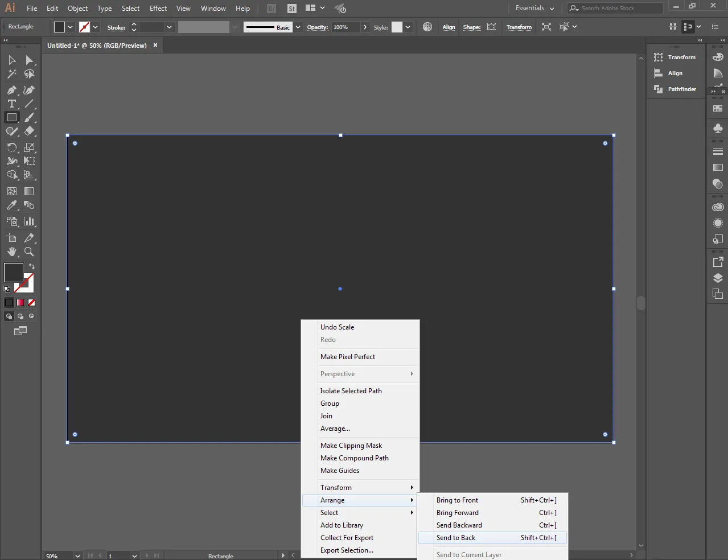Activate the Eyedropper tool
The height and width of the screenshot is (560, 728).
pos(11,205)
